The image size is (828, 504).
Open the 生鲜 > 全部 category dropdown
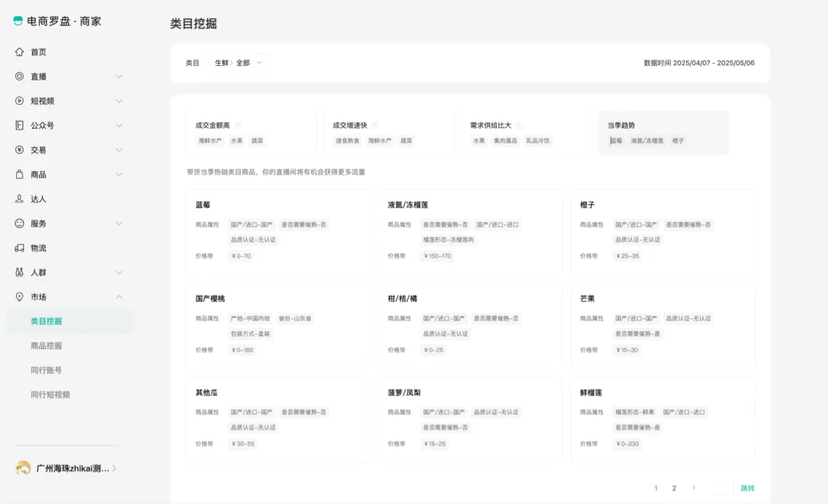pyautogui.click(x=238, y=63)
